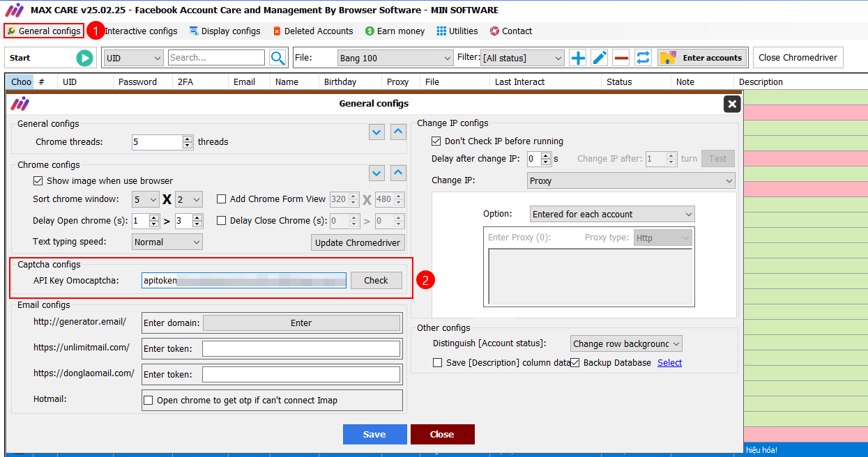868x457 pixels.
Task: Click the Close Chromedriver button
Action: (798, 58)
